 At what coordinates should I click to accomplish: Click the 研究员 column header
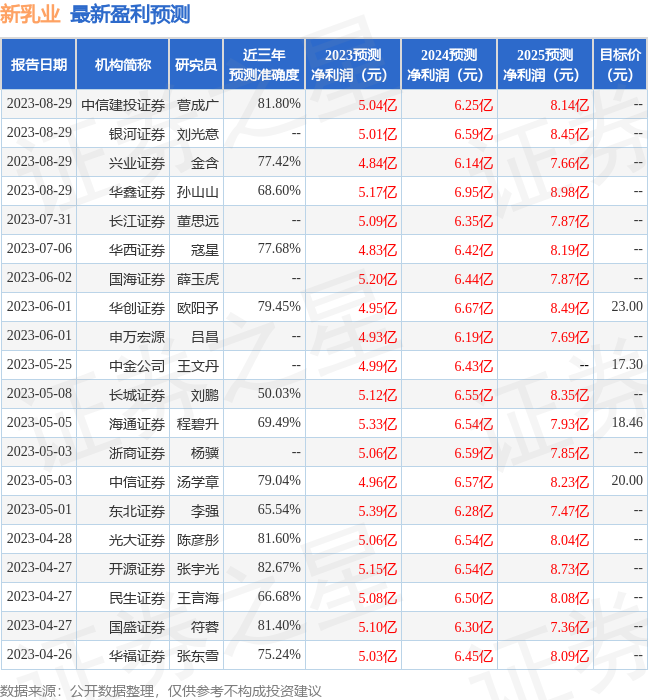(196, 64)
